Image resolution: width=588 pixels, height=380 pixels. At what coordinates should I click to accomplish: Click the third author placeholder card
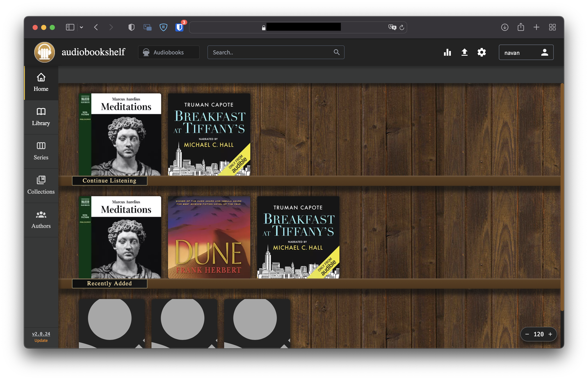pos(257,323)
